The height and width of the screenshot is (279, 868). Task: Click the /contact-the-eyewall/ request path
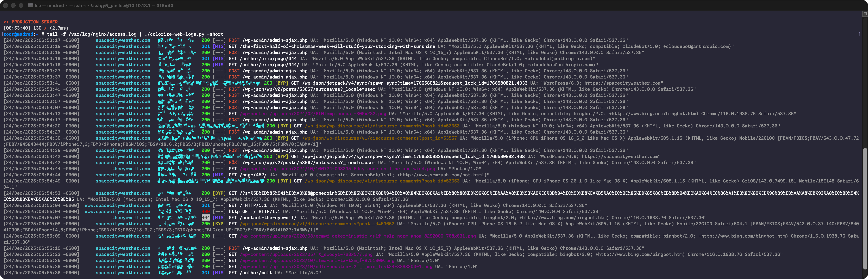point(268,218)
